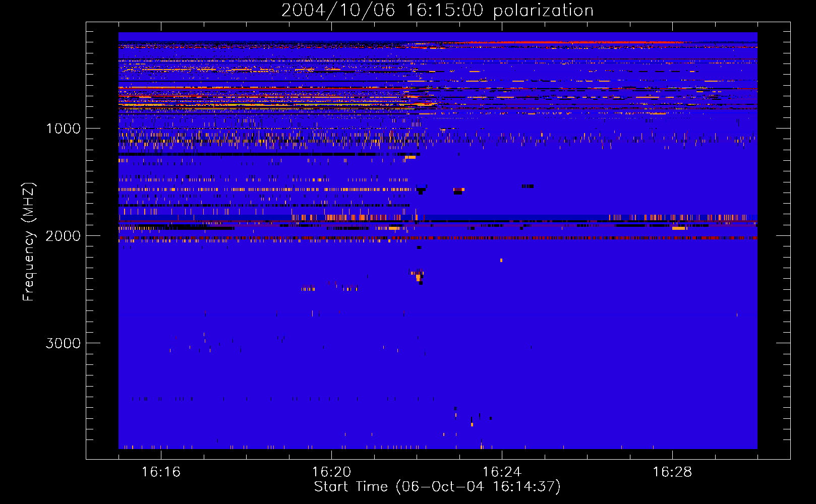Click the 3000 frequency tick label
The height and width of the screenshot is (504, 816).
63,343
